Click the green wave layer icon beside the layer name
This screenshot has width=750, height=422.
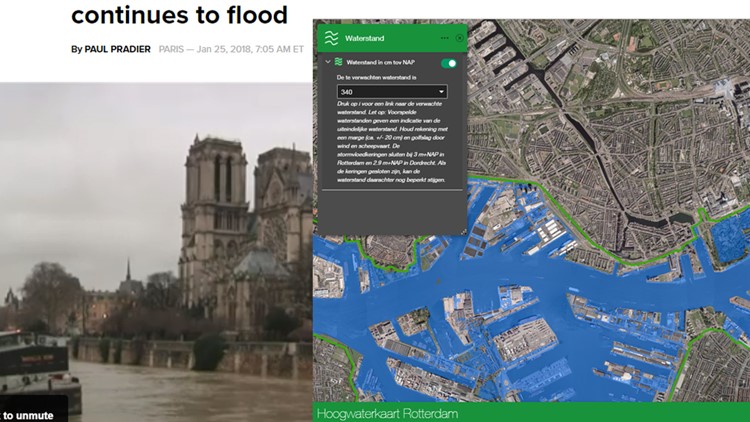[338, 63]
